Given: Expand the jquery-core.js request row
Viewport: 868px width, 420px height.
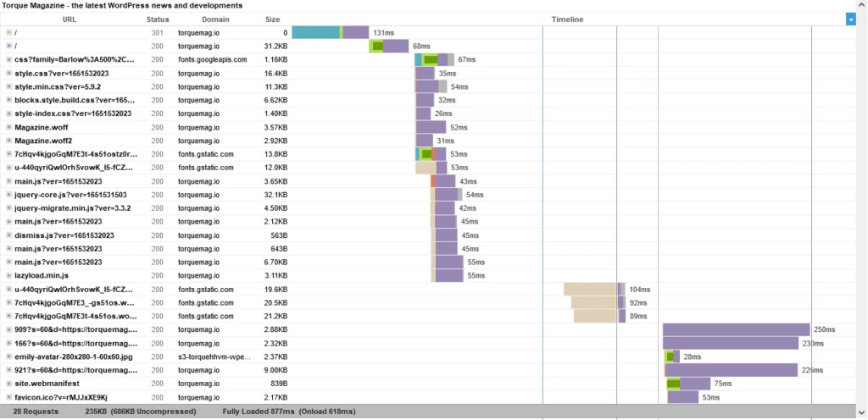Looking at the screenshot, I should (x=8, y=195).
